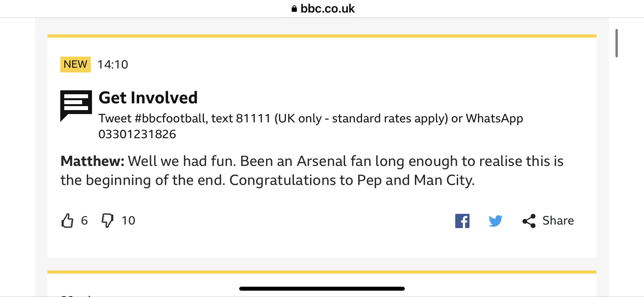The width and height of the screenshot is (644, 297).
Task: Click the thumbs down count of 10
Action: click(128, 221)
